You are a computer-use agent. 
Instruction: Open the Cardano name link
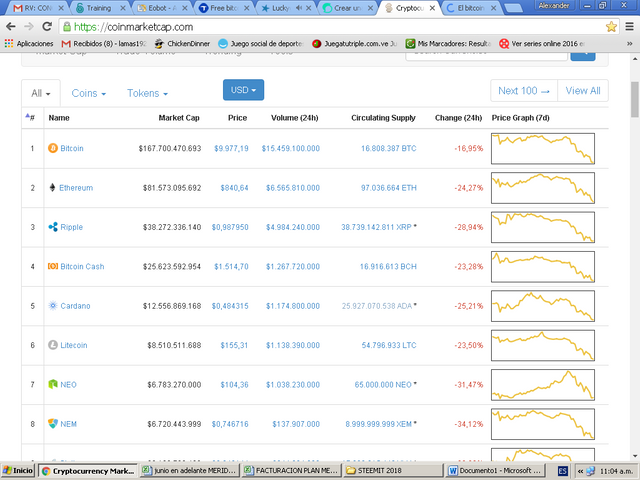pyautogui.click(x=75, y=306)
